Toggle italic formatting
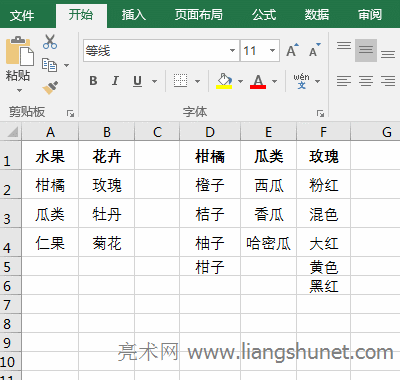400x380 pixels. [115, 81]
